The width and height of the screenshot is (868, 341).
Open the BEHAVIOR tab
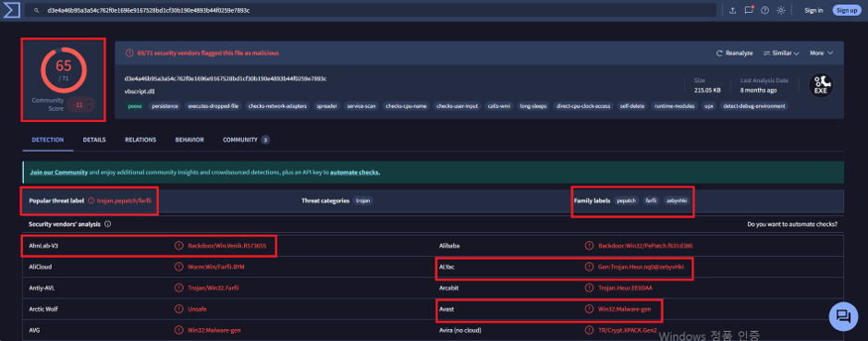(189, 140)
